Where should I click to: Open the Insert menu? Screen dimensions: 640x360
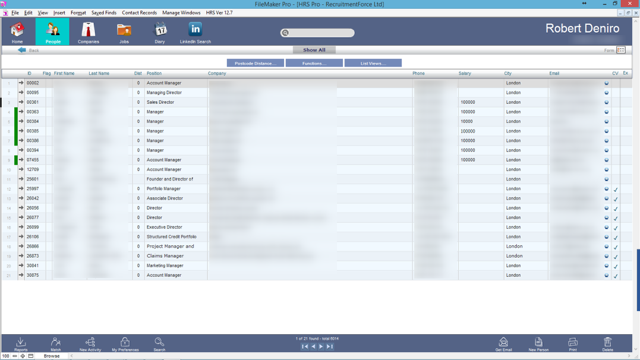click(x=59, y=13)
